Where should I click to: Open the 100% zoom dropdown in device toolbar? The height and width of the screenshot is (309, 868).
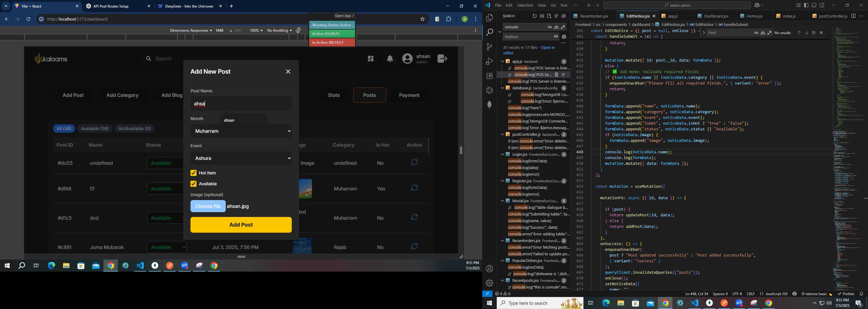256,31
